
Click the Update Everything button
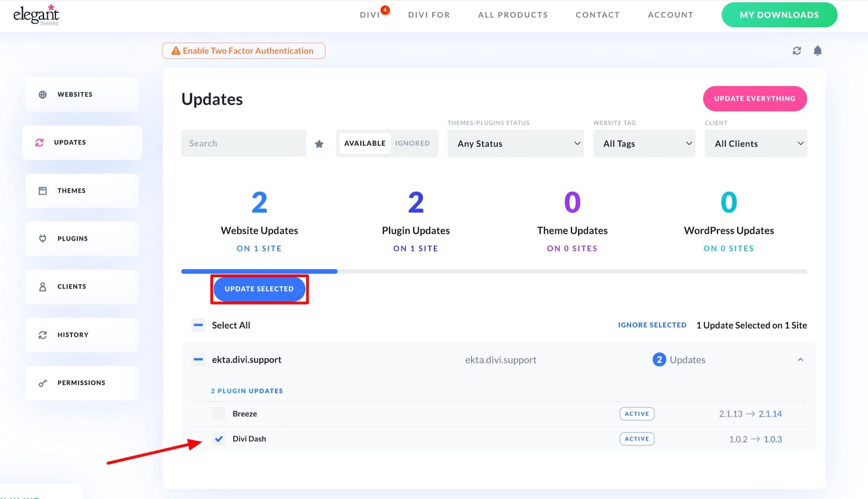pyautogui.click(x=754, y=98)
